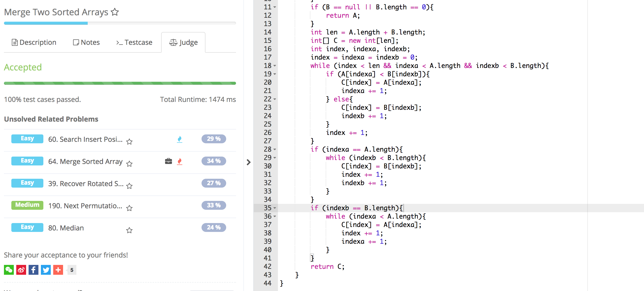Click the green accepted test progress bar
The height and width of the screenshot is (291, 644).
(120, 83)
